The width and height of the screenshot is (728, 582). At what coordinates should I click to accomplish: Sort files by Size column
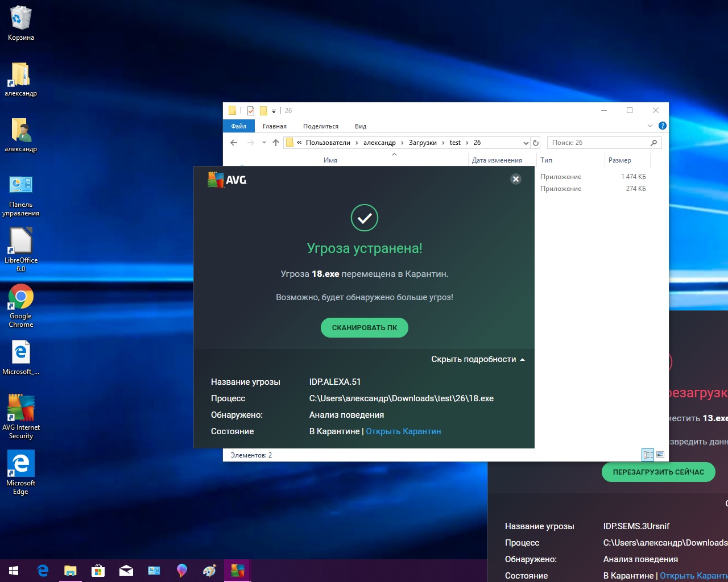click(620, 160)
